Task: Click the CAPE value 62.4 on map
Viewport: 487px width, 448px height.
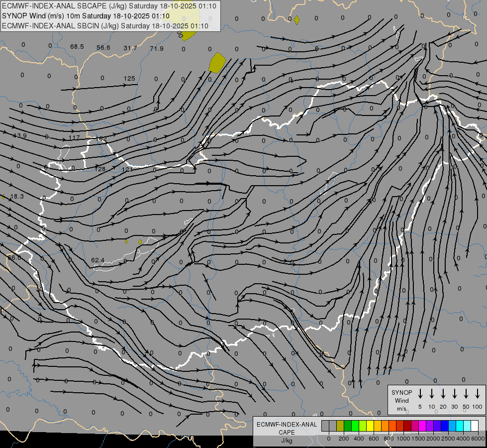Action: click(x=98, y=260)
